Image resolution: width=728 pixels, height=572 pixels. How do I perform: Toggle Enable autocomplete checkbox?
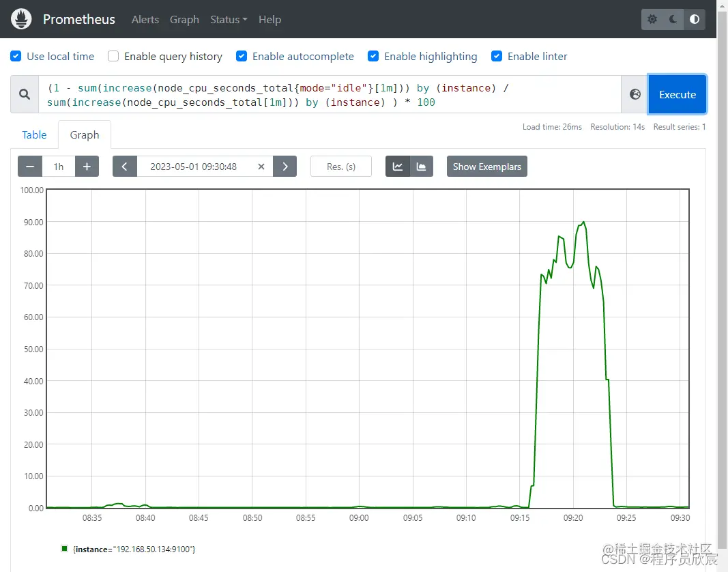click(242, 56)
